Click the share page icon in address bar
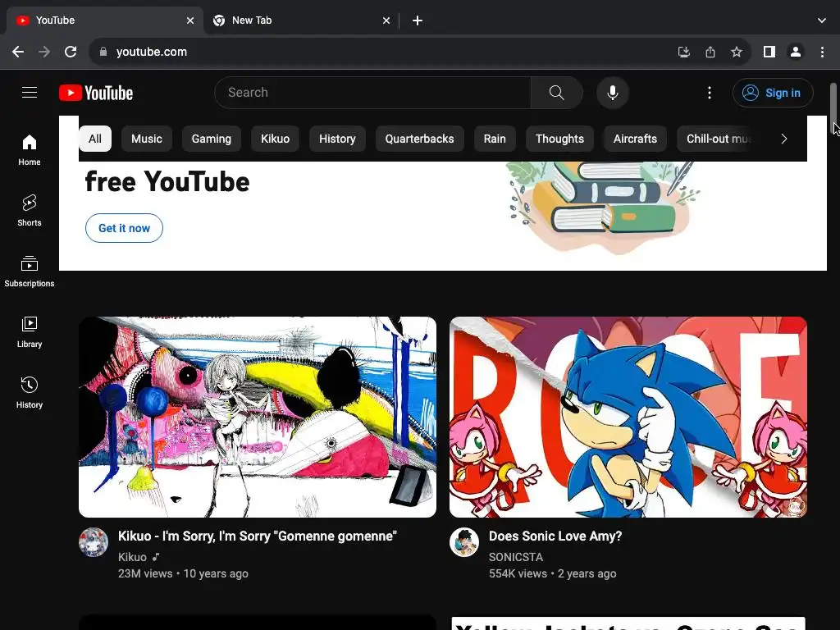Screen dimensions: 840x630 click(710, 52)
